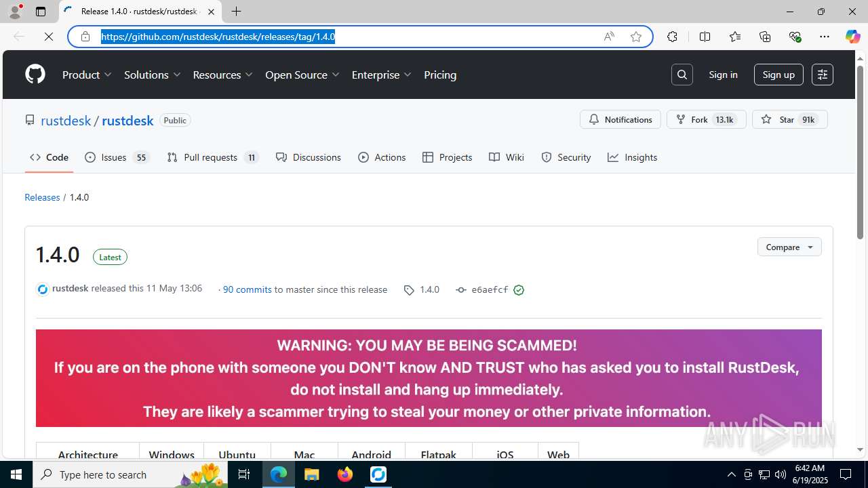This screenshot has height=488, width=868.
Task: Stop loading the page
Action: pos(49,37)
